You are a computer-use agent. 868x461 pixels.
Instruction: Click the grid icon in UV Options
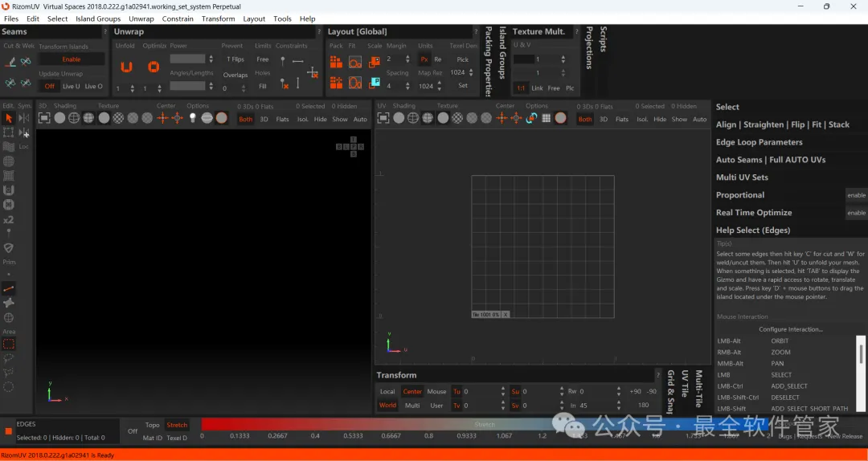tap(547, 118)
